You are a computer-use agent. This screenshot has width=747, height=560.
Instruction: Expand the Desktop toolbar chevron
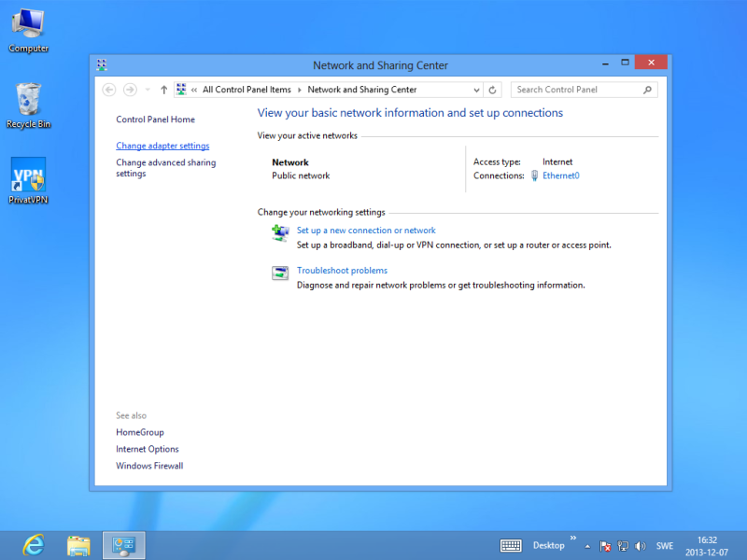pyautogui.click(x=573, y=539)
